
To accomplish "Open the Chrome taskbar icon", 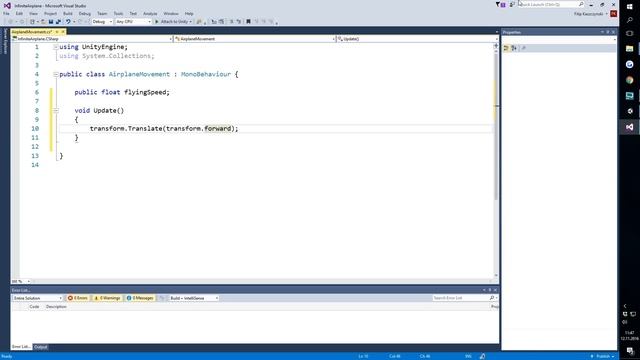I will (629, 80).
